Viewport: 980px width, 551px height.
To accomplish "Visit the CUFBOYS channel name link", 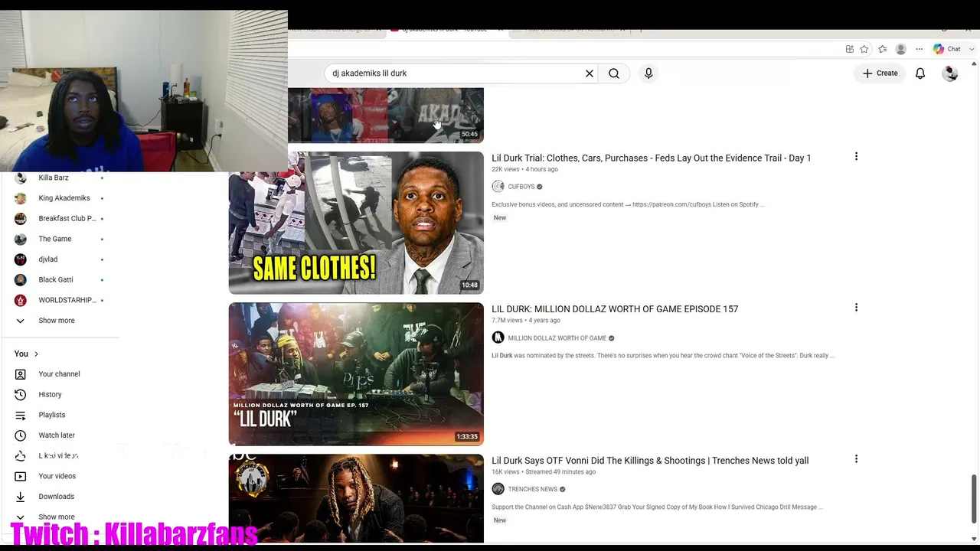I will click(521, 187).
